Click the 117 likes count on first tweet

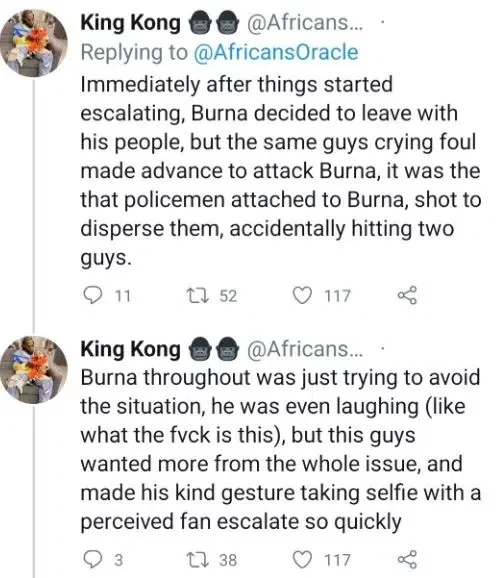point(337,296)
